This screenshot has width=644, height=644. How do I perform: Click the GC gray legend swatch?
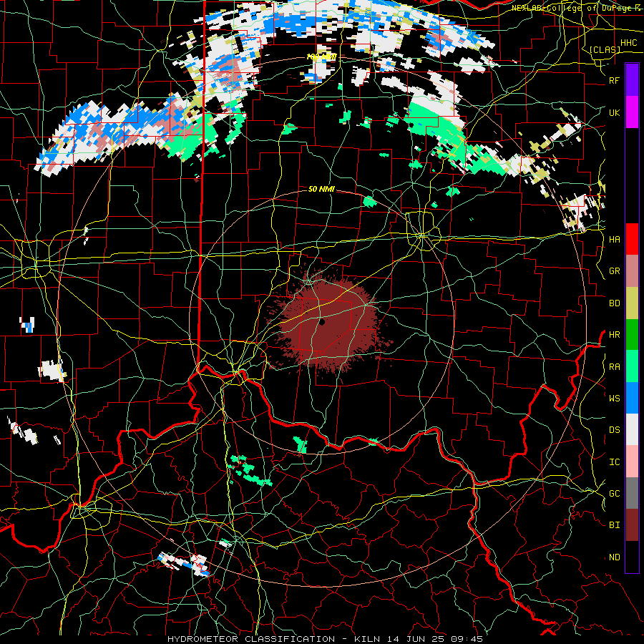click(632, 493)
